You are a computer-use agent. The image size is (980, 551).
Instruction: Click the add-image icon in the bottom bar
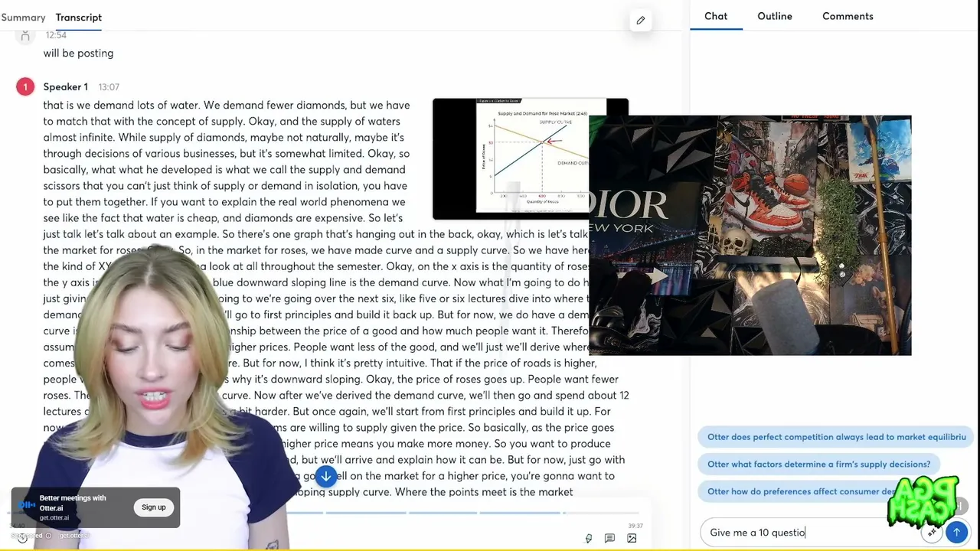coord(632,538)
